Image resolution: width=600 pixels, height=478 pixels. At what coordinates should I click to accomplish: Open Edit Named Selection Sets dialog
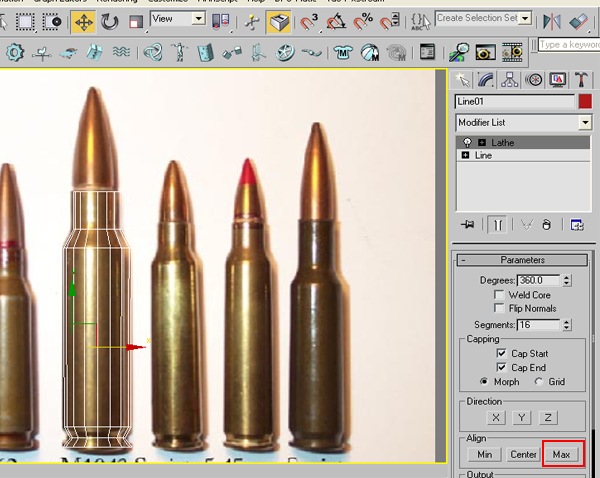pos(421,22)
